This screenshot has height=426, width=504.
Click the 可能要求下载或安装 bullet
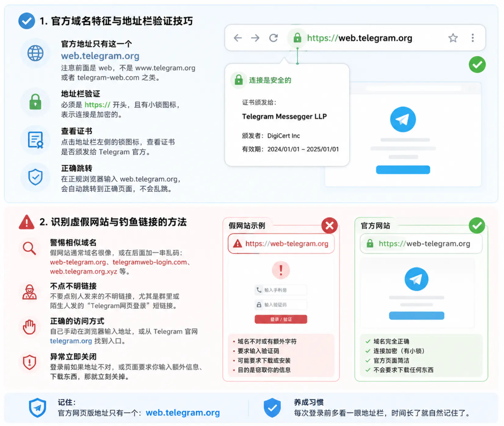(x=261, y=360)
